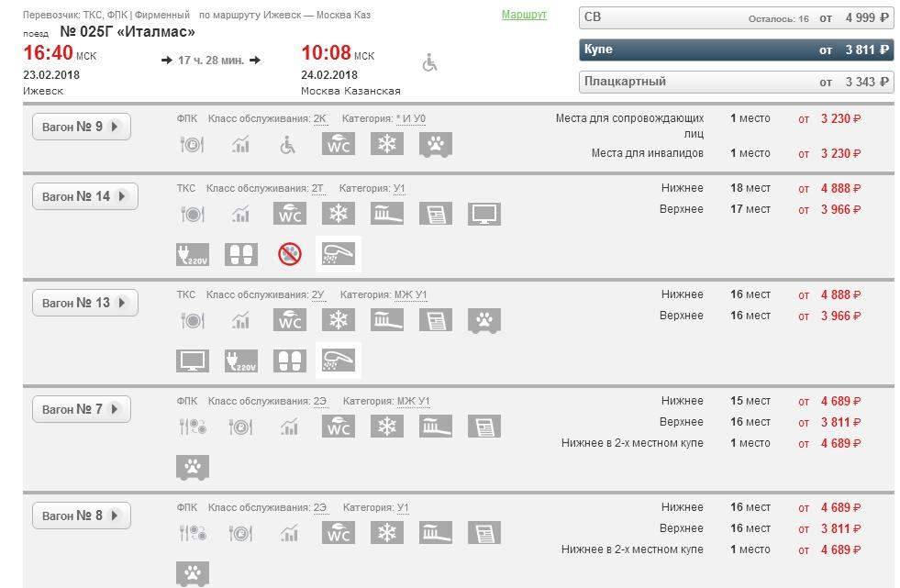Open service class 2У explanation link
The width and height of the screenshot is (900, 588).
(x=318, y=294)
